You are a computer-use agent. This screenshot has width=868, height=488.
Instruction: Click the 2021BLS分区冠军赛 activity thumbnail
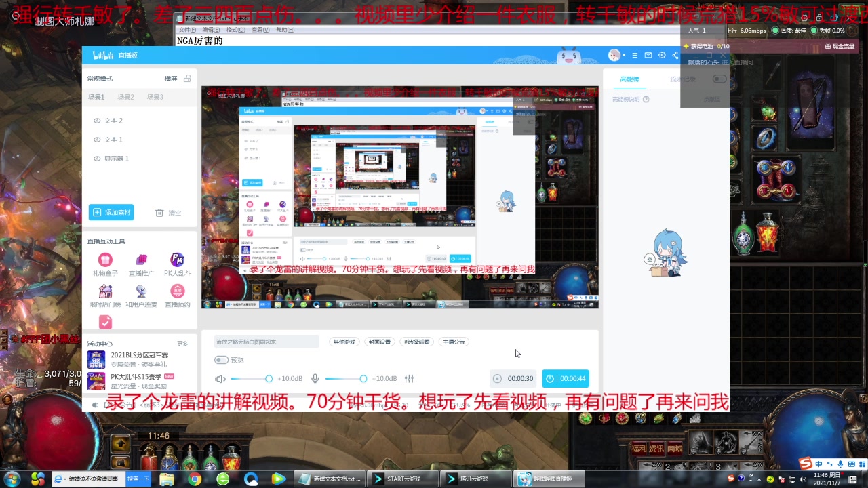tap(96, 360)
